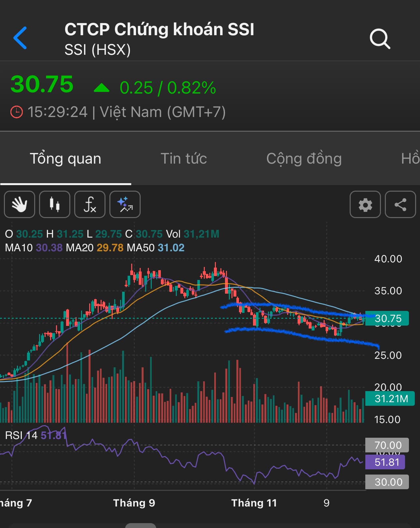Image resolution: width=420 pixels, height=528 pixels.
Task: Change chart type with candlestick icon
Action: pyautogui.click(x=55, y=204)
